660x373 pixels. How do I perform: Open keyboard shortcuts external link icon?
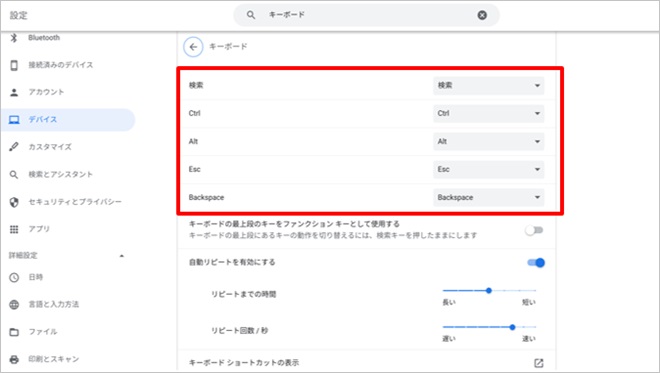(x=538, y=363)
